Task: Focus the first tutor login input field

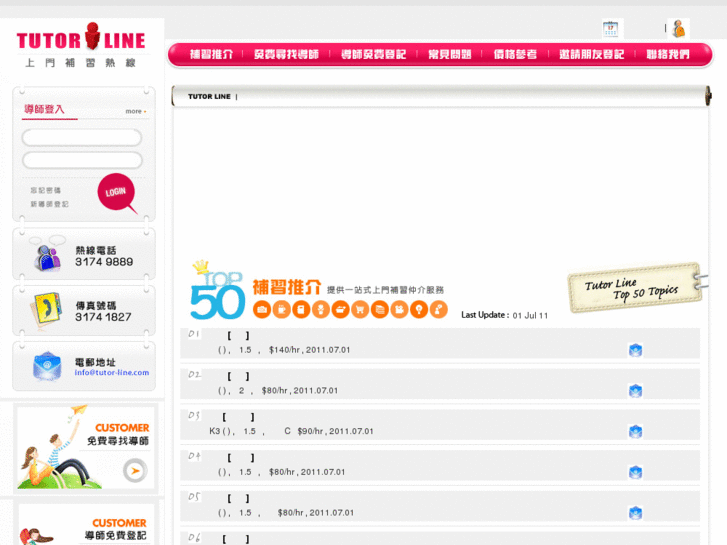Action: (82, 138)
